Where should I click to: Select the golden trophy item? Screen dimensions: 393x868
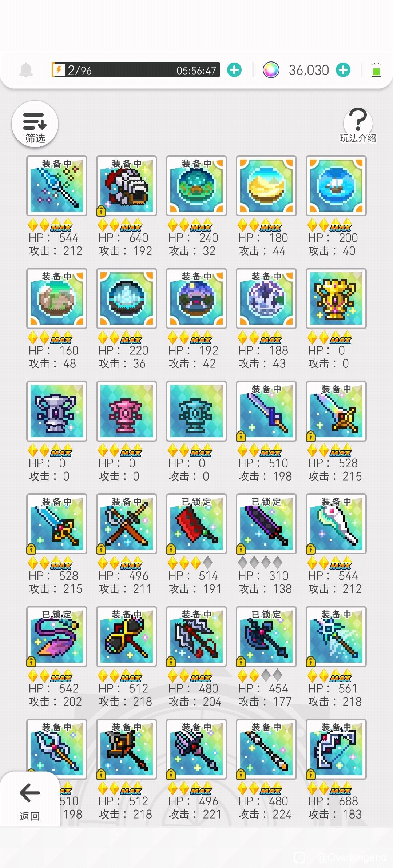[x=336, y=298]
